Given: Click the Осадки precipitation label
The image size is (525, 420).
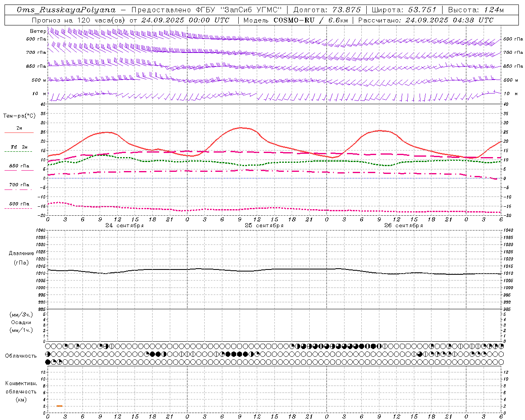Looking at the screenshot, I should 21,322.
